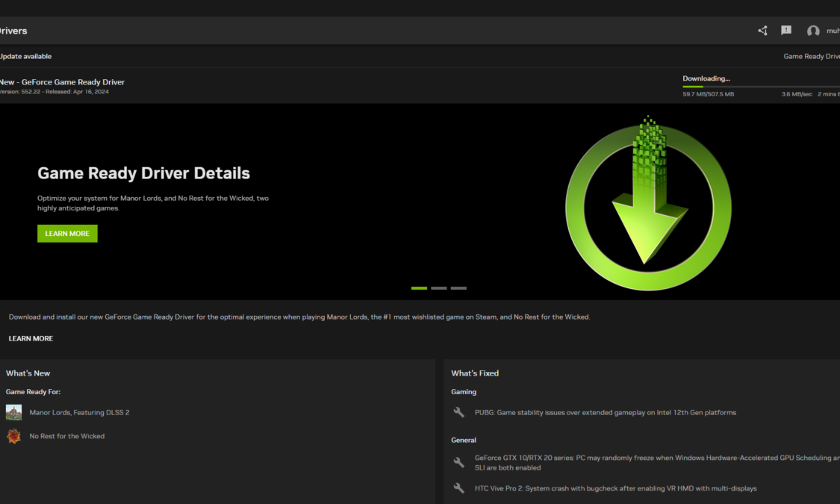840x504 pixels.
Task: Open the LEARN MORE link below description
Action: pos(31,338)
